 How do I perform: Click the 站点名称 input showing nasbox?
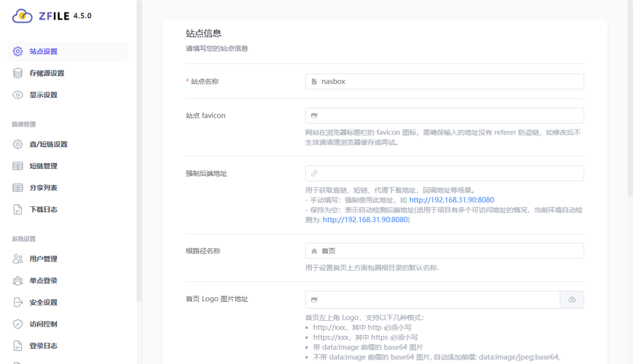(x=444, y=81)
